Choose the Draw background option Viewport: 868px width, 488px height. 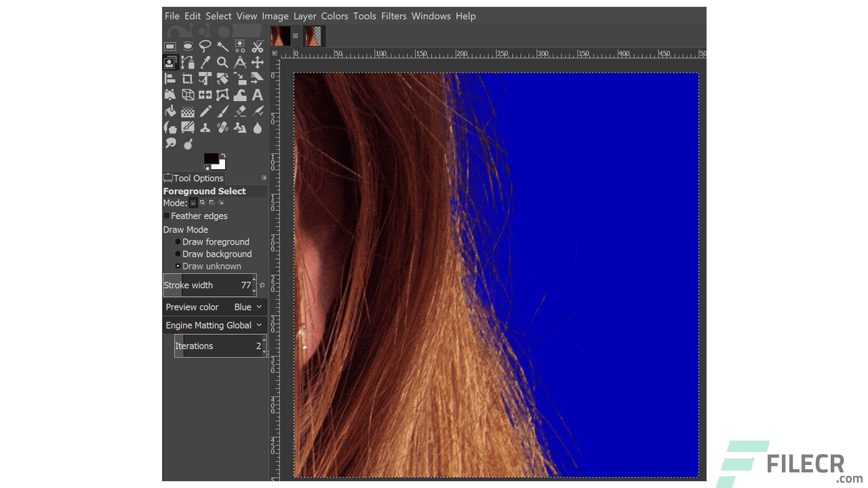(178, 253)
